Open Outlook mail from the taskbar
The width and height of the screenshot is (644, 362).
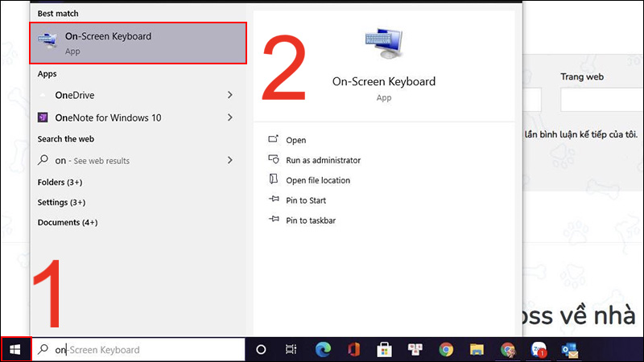[x=570, y=349]
